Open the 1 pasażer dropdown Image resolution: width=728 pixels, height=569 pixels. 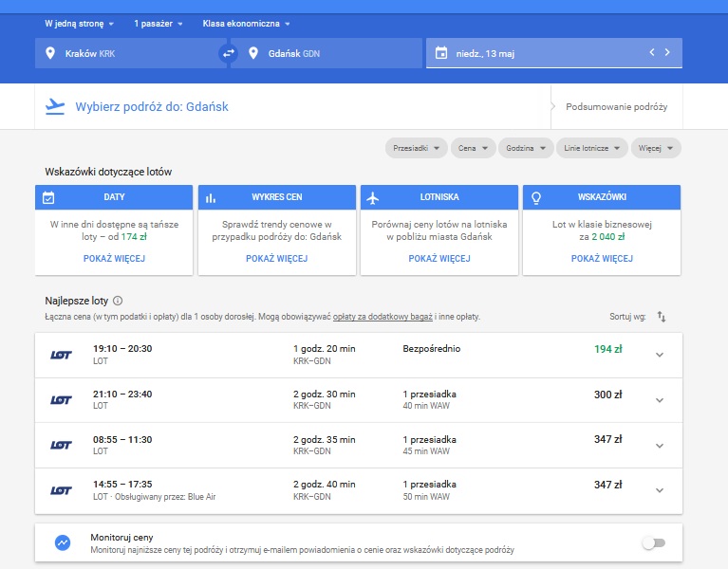coord(159,24)
